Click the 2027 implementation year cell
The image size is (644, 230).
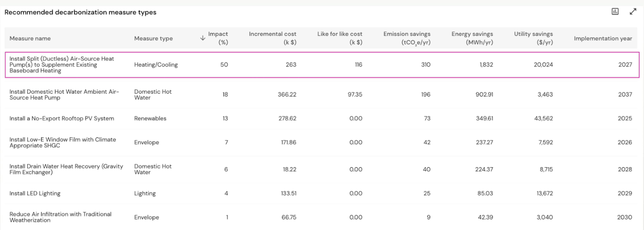625,65
